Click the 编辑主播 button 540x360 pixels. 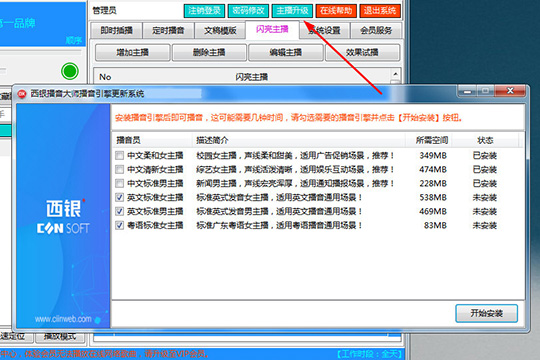(x=285, y=52)
